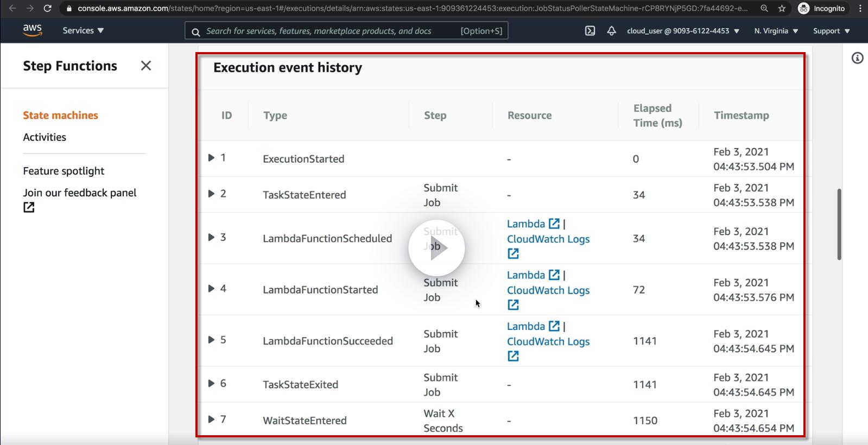The image size is (868, 445).
Task: Click the info circle icon at right
Action: pos(857,58)
